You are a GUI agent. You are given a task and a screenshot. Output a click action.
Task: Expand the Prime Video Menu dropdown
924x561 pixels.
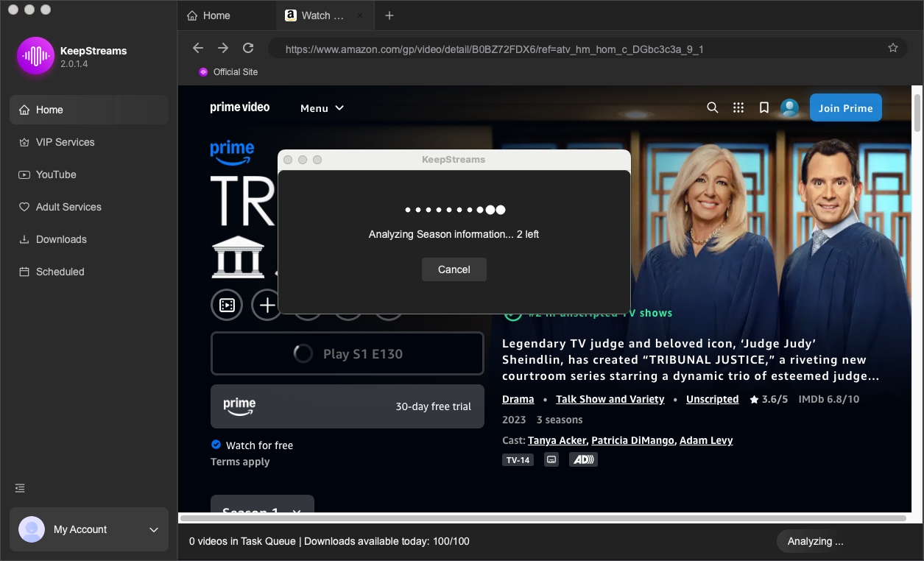[322, 108]
